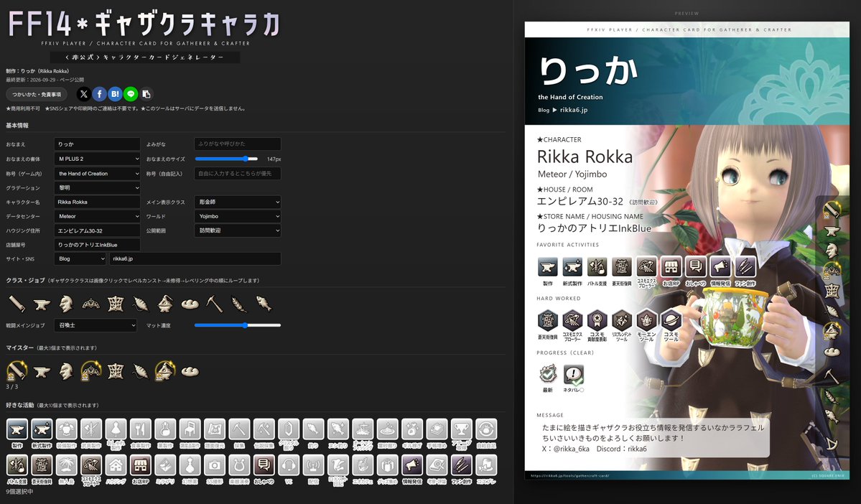Focus the キャラクター名 field Rikka Rokka

coord(97,202)
